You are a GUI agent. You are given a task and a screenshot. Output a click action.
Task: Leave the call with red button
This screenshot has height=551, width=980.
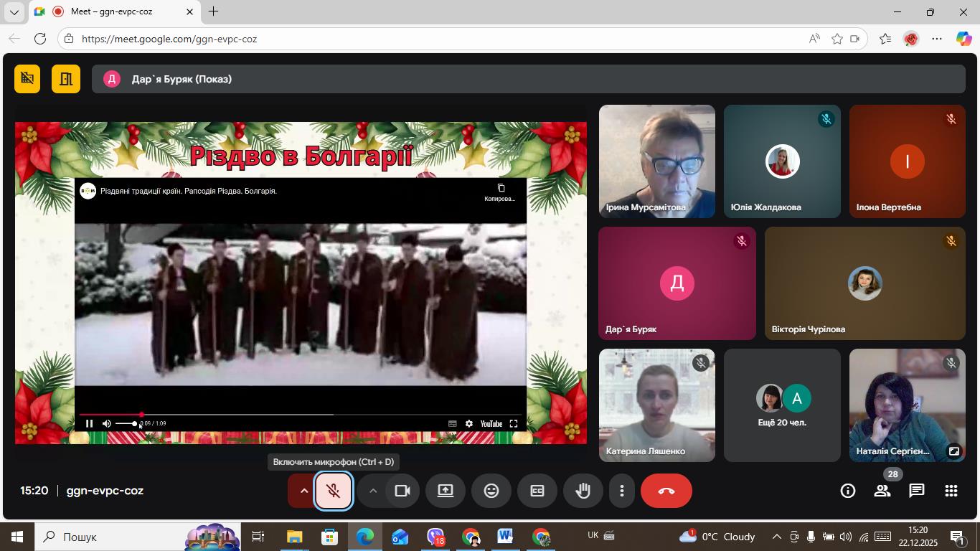point(666,491)
